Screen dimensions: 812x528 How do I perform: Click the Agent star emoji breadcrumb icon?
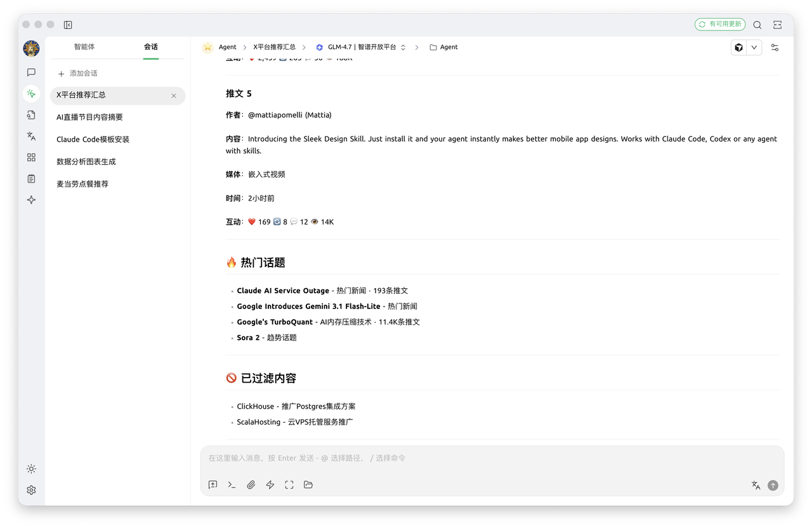point(207,47)
